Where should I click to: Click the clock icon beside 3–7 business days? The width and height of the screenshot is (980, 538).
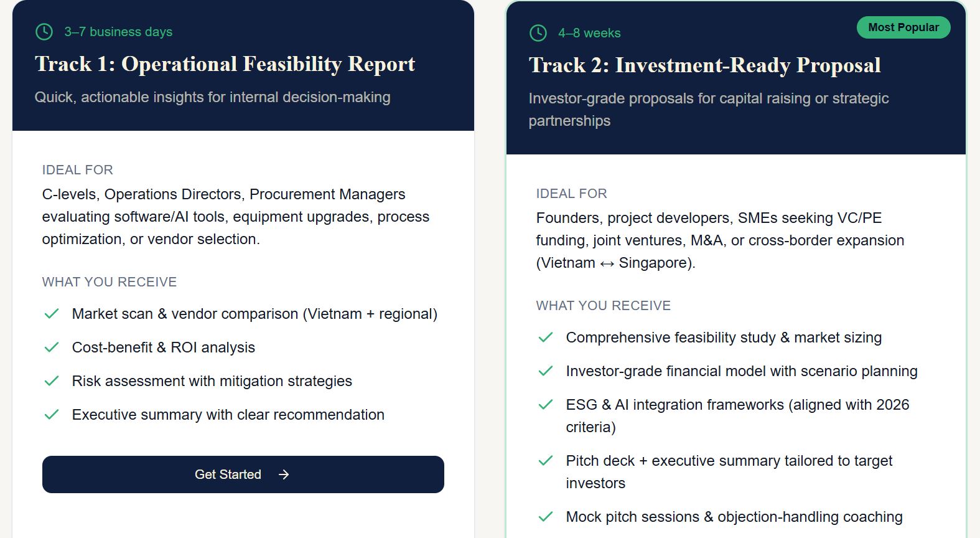44,32
